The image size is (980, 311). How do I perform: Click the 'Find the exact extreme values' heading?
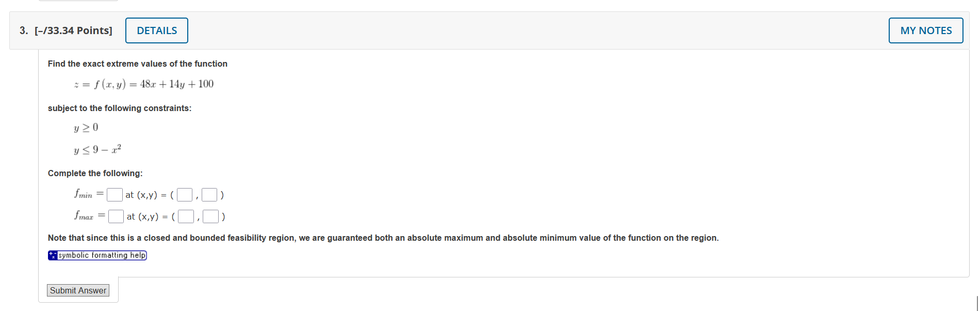tap(137, 64)
